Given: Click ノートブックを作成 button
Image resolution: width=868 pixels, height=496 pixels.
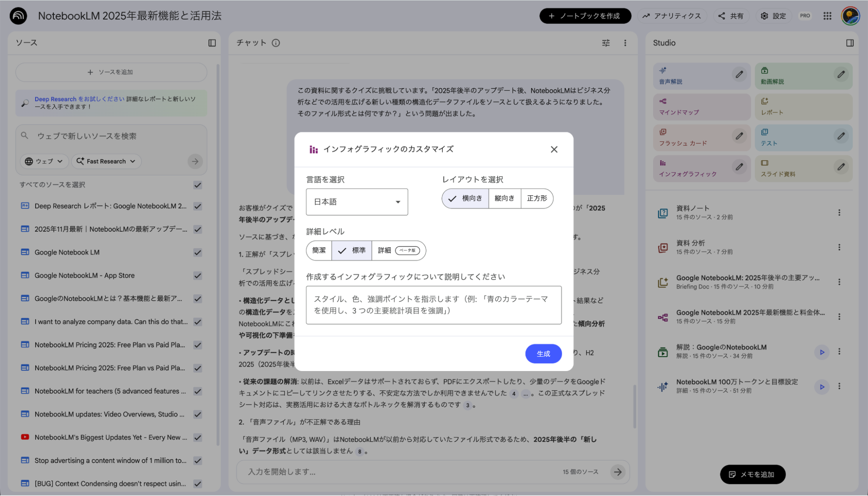Looking at the screenshot, I should click(x=585, y=16).
